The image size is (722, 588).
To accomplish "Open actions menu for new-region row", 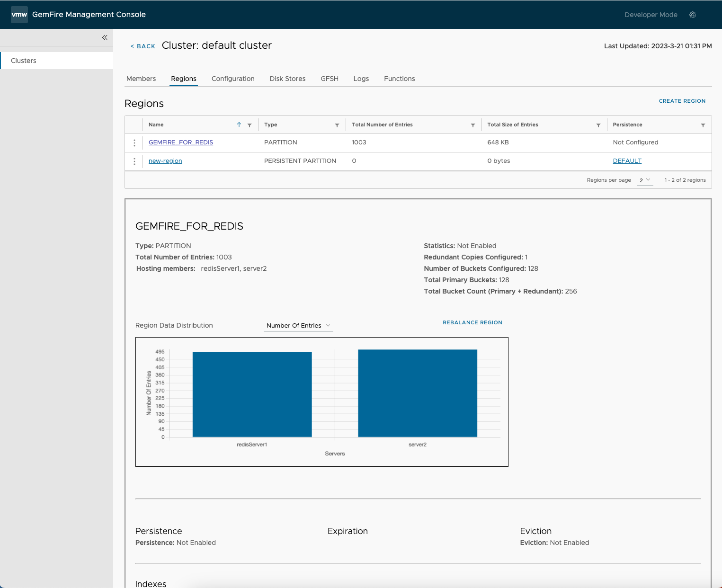I will click(134, 161).
